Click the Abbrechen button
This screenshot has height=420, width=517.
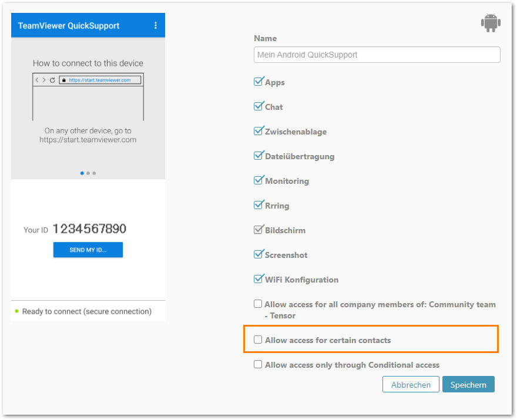click(411, 384)
